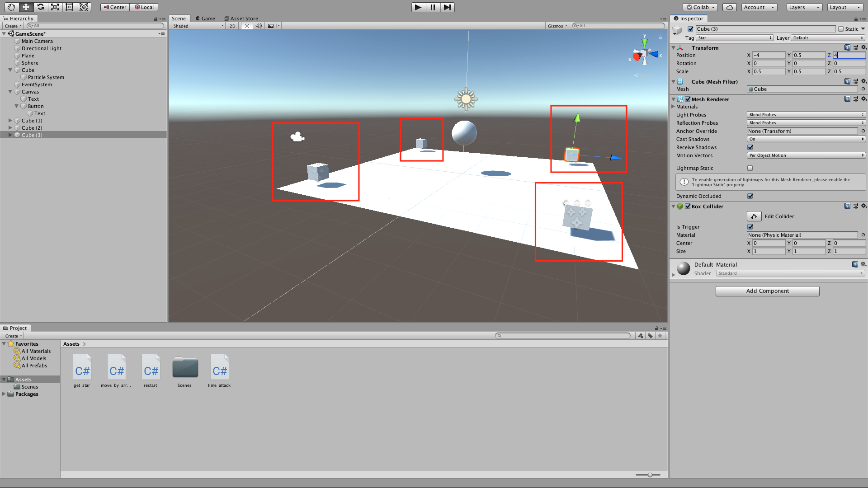Open the Cast Shadows dropdown

(x=806, y=139)
